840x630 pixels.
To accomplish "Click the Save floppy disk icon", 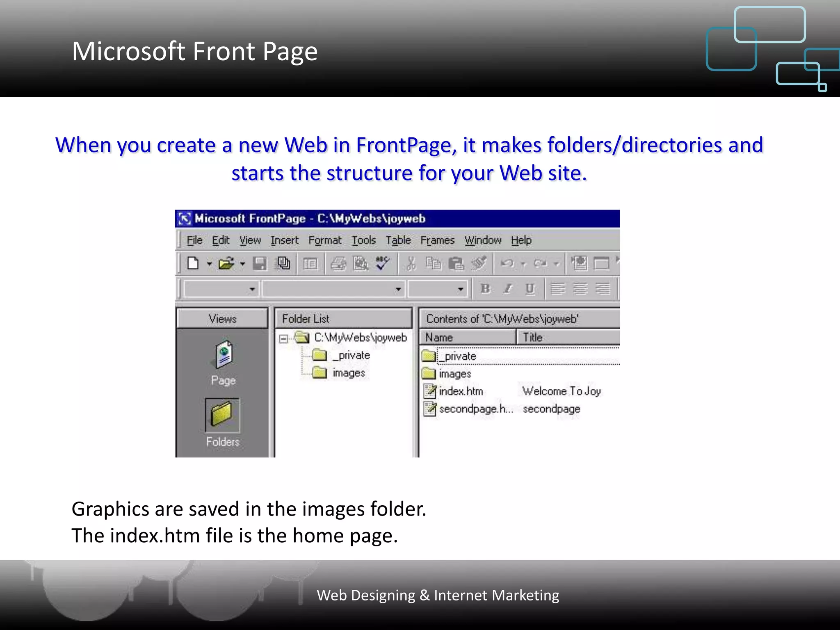I will tap(260, 263).
